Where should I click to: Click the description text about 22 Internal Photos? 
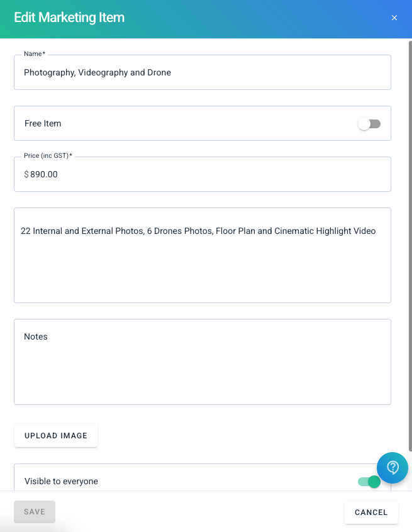tap(198, 231)
